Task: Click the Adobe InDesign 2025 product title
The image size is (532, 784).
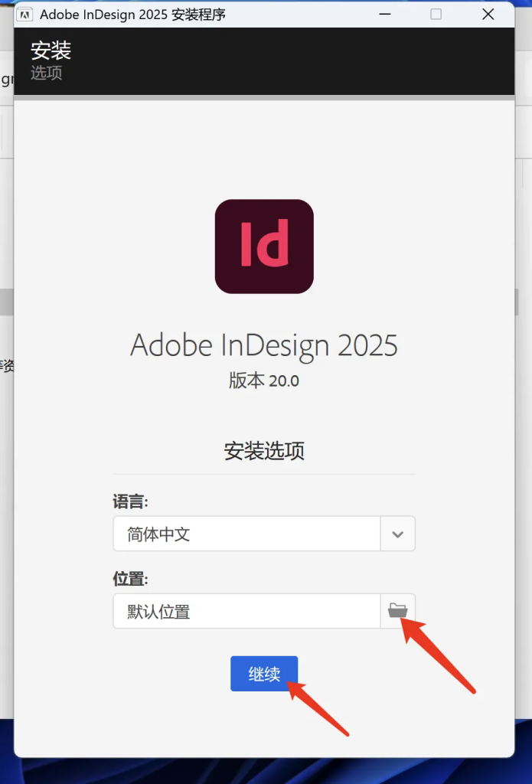Action: pos(264,345)
